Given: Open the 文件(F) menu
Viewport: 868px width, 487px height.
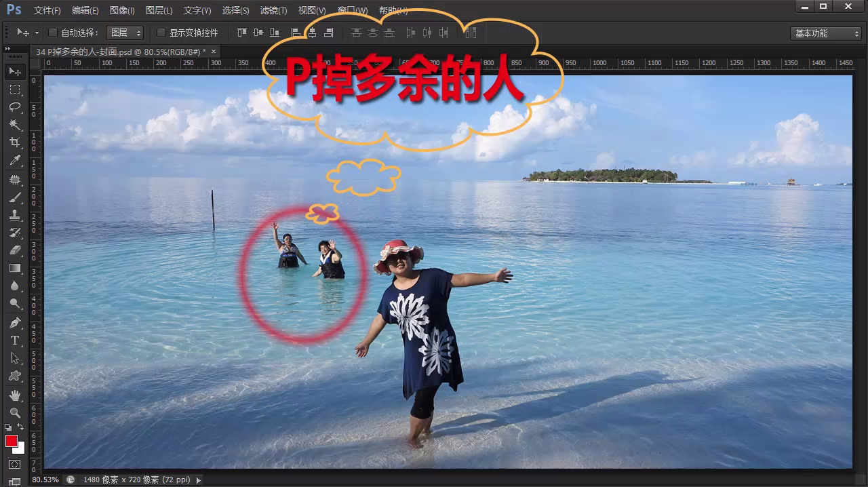Looking at the screenshot, I should [x=47, y=11].
